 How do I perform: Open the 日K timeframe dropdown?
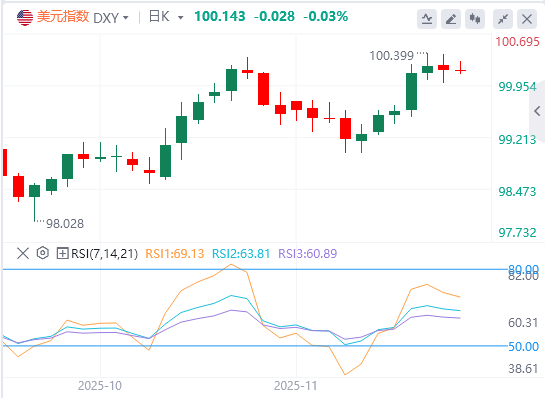tap(166, 17)
